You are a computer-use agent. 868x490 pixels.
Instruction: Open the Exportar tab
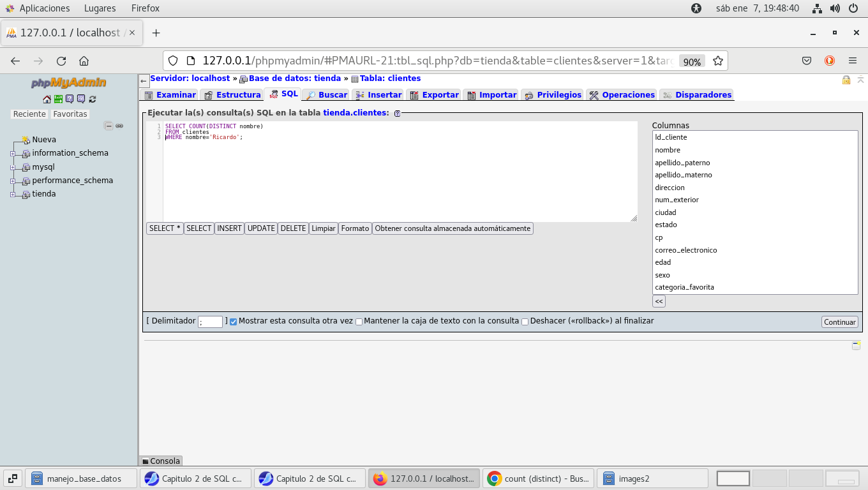pyautogui.click(x=434, y=95)
